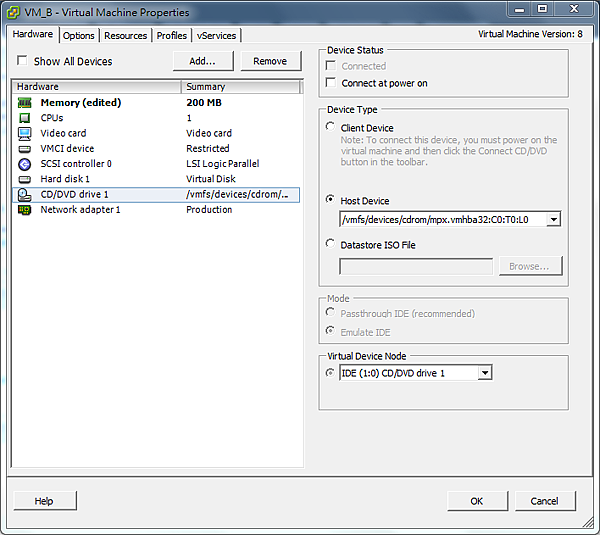Click the 200 MB summary value
Screen dimensions: 600x535
click(x=204, y=103)
